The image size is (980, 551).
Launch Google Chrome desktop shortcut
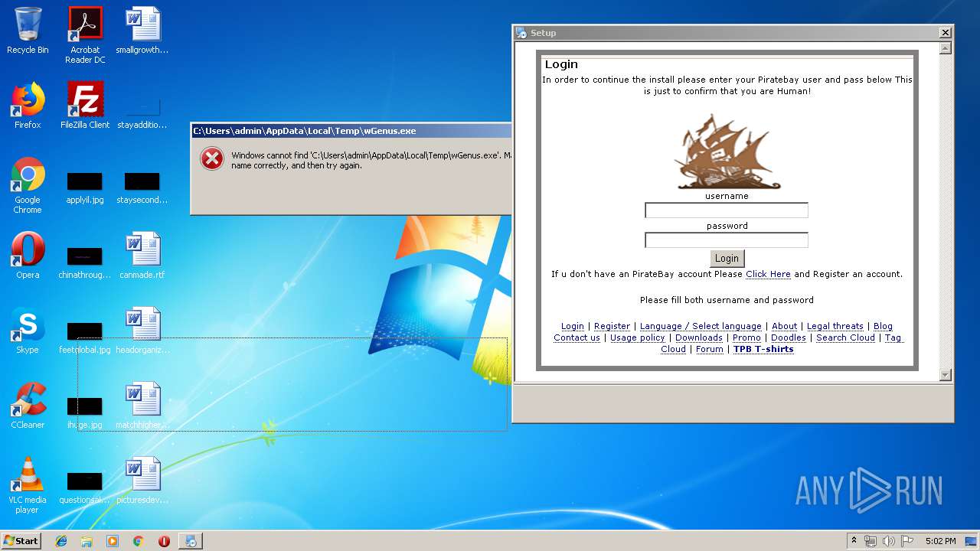28,185
